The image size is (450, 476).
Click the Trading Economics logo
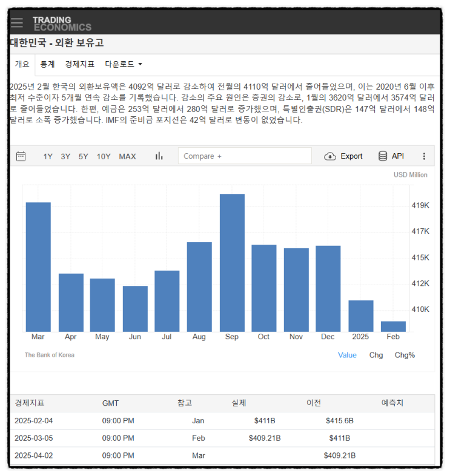click(62, 24)
